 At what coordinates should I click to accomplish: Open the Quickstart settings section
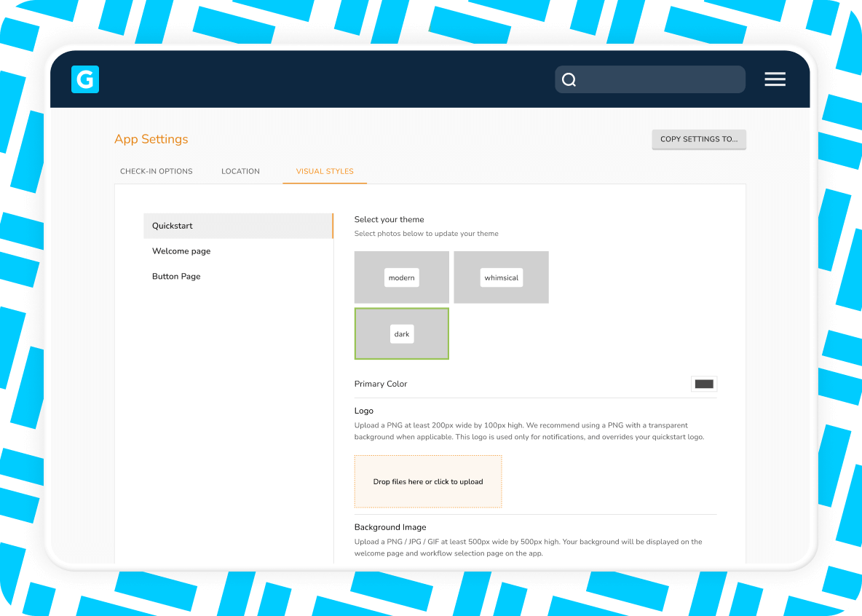click(173, 226)
